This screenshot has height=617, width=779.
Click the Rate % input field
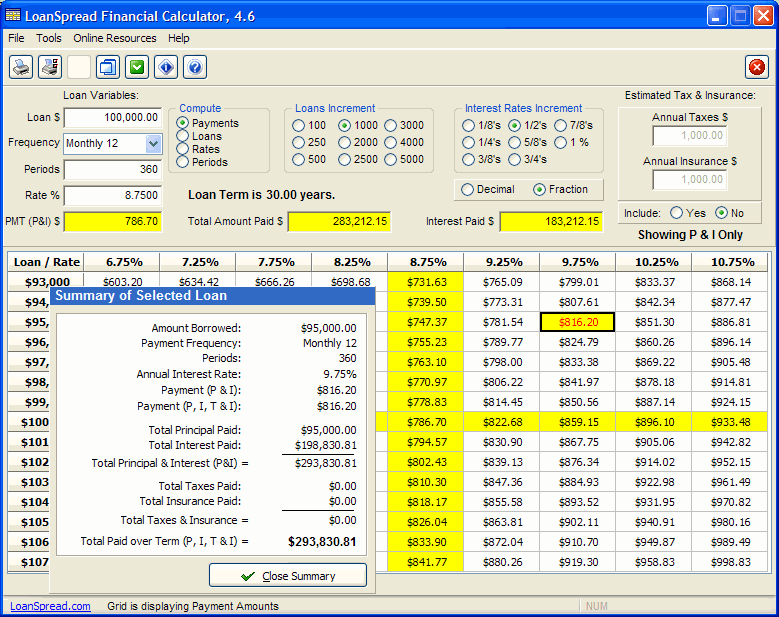pyautogui.click(x=112, y=195)
